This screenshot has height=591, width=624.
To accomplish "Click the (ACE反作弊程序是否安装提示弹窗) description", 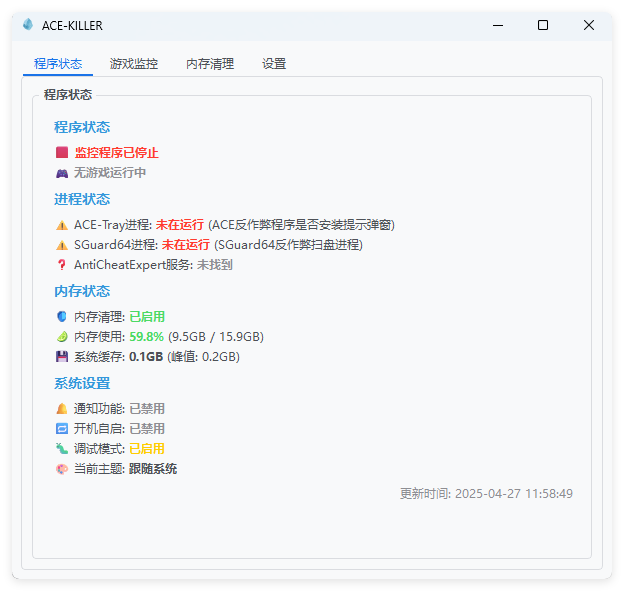I will 301,225.
